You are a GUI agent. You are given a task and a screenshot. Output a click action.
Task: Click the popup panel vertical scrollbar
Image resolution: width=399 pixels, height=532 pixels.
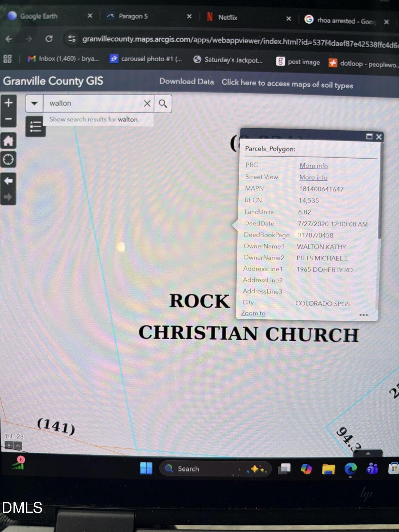pos(380,192)
